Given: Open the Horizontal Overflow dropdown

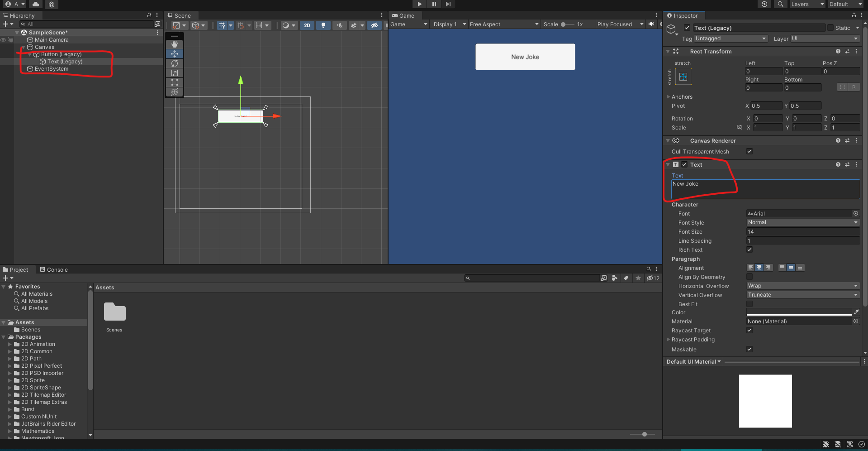Looking at the screenshot, I should tap(802, 286).
